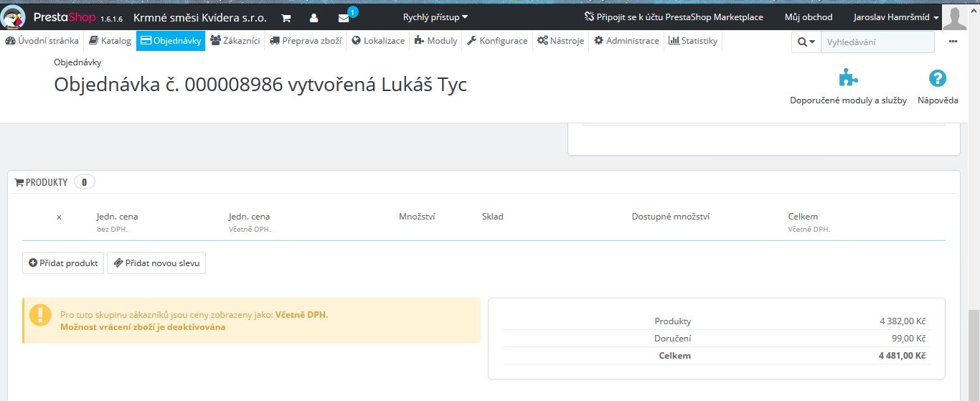980x401 pixels.
Task: Expand Jaroslav Hamršmíd user menu
Action: coord(896,16)
